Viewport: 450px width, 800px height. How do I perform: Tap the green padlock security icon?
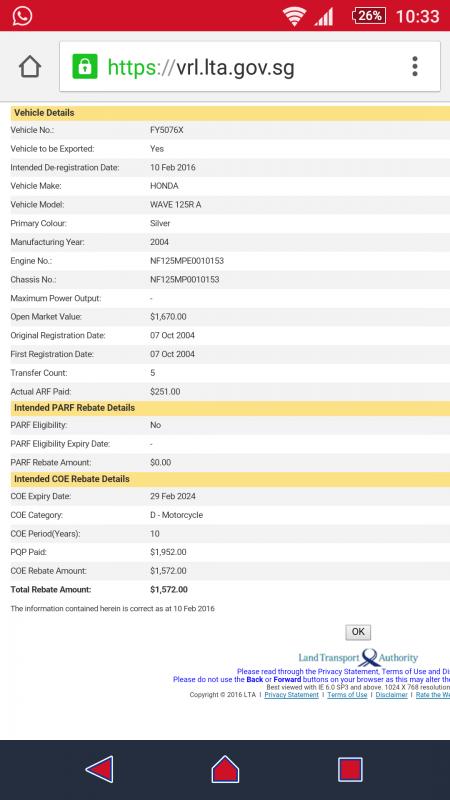[x=85, y=66]
